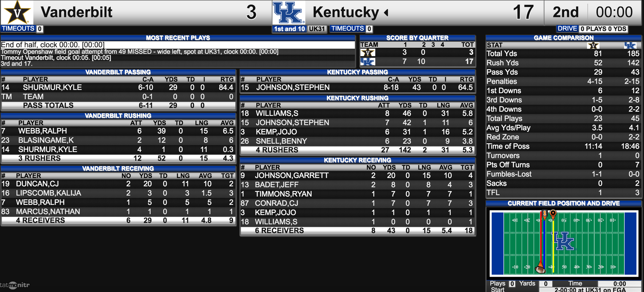
Task: Select the Most Recent Plays header
Action: tap(178, 38)
